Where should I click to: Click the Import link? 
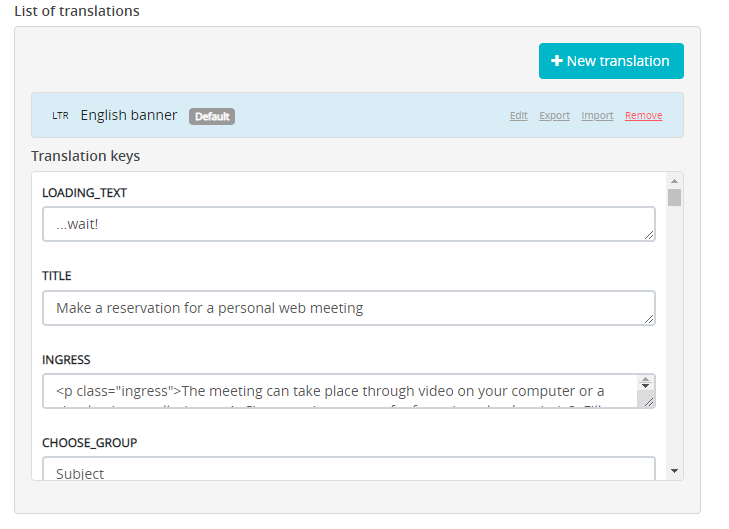(597, 116)
